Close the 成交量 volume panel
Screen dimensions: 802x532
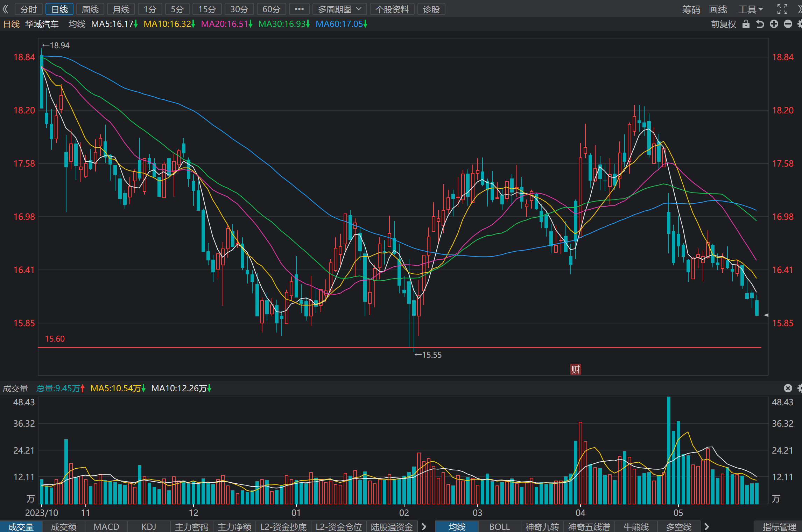point(788,388)
